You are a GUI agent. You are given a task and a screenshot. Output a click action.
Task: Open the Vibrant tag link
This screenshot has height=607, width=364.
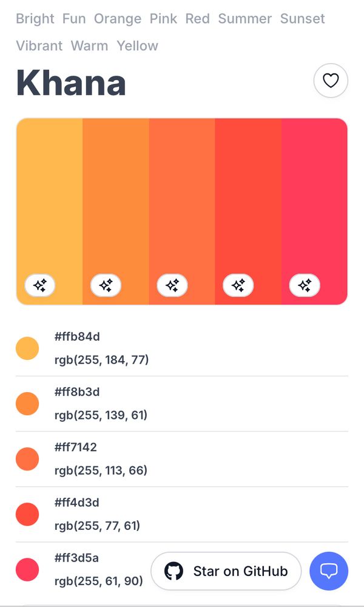click(x=39, y=46)
